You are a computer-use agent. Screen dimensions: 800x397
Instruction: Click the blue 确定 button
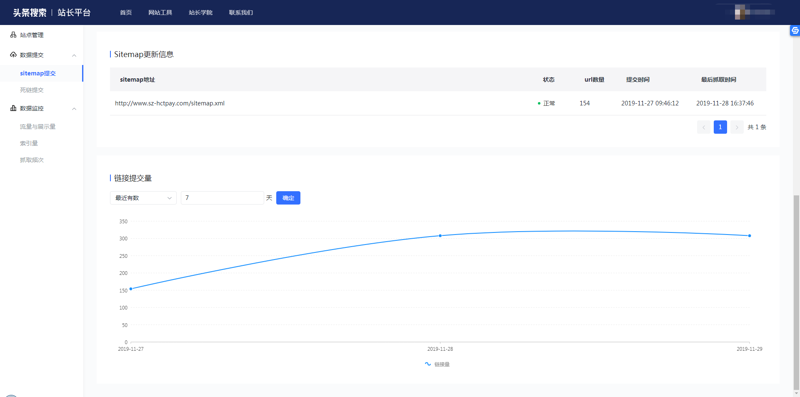click(288, 198)
